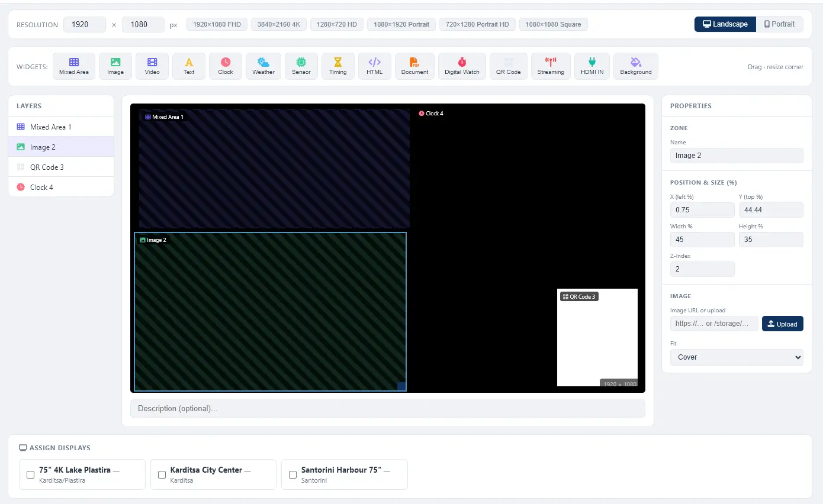823x504 pixels.
Task: Check the 75" 4K Lake Plastira display
Action: [x=31, y=474]
